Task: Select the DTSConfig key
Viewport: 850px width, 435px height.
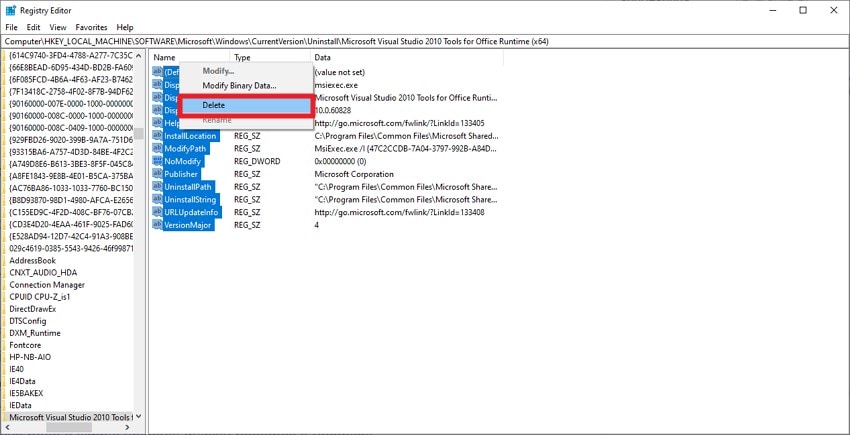Action: [28, 321]
